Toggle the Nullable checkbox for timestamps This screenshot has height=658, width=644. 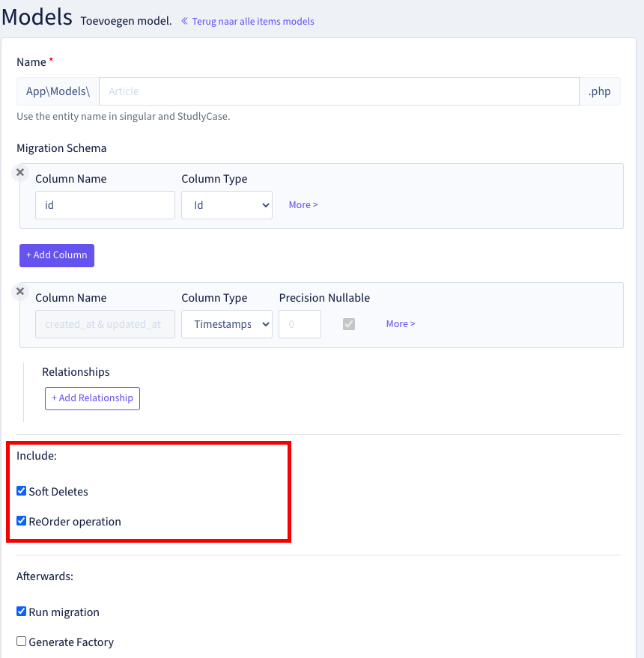349,324
